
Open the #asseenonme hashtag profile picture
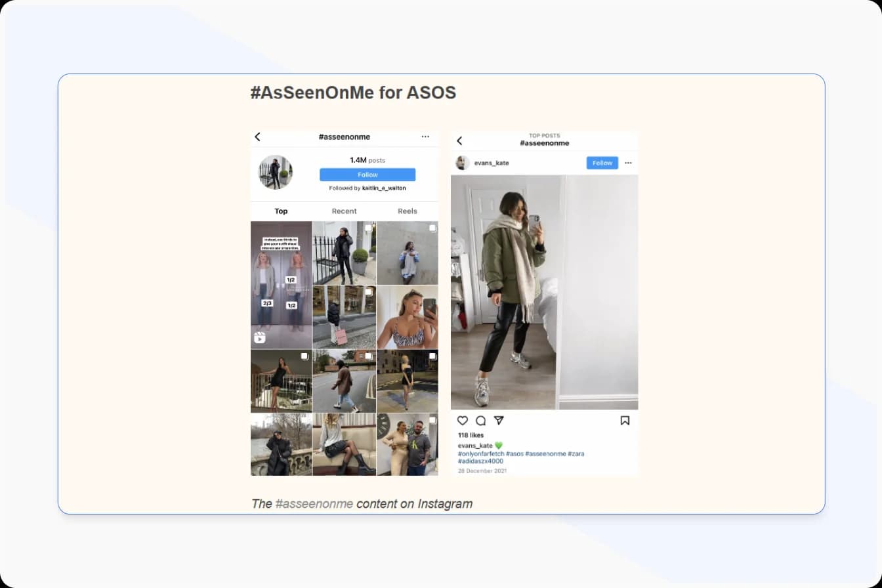(275, 173)
